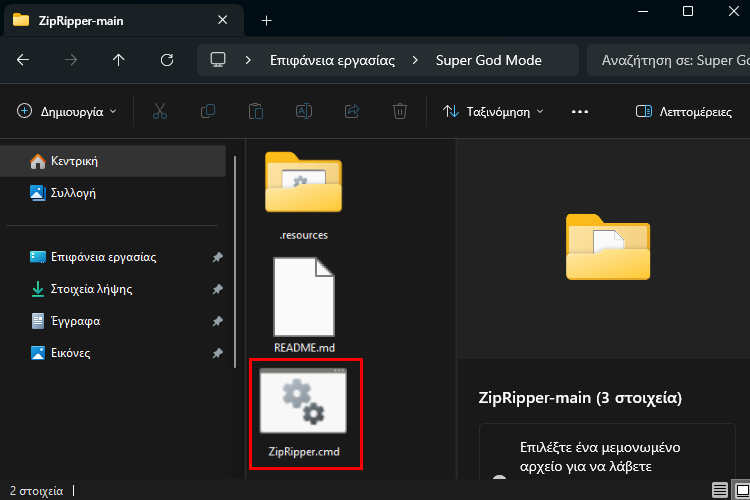
Task: Click the Copy icon
Action: (x=208, y=111)
